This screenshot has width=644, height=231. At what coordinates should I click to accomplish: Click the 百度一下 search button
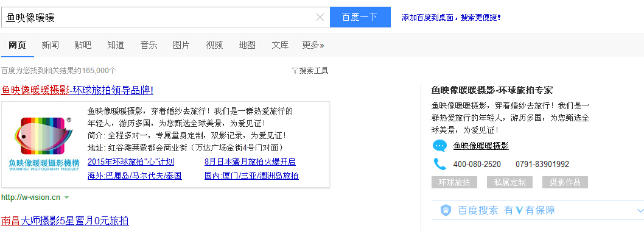click(360, 17)
